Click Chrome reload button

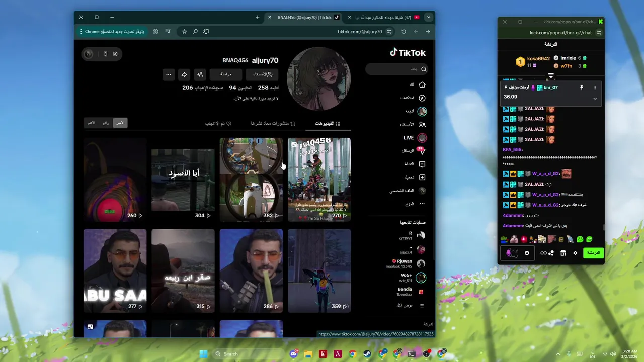coord(404,31)
